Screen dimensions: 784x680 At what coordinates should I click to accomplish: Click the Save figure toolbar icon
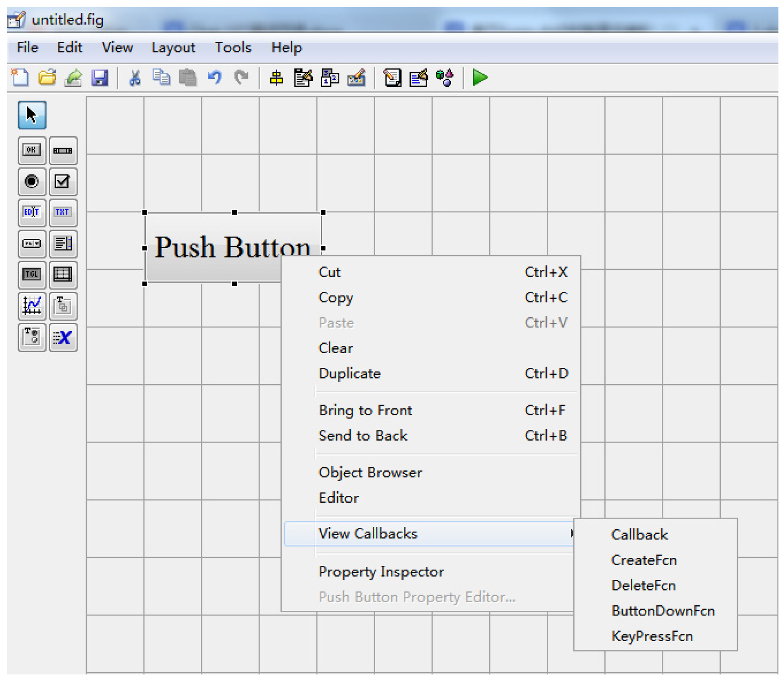(99, 78)
